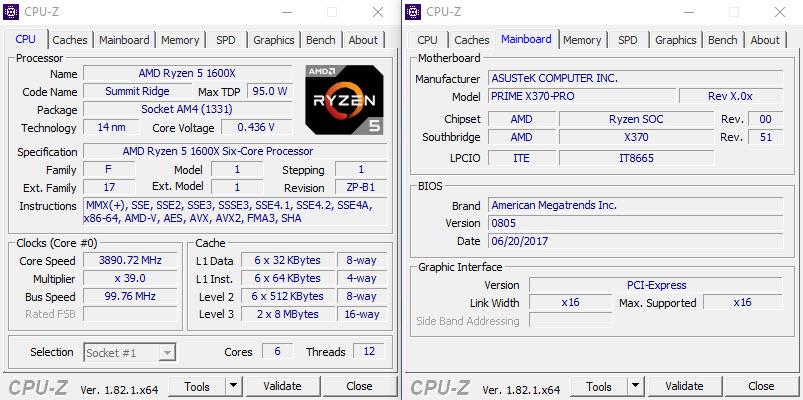Click the CPU-Z app icon in left window title bar
The width and height of the screenshot is (803, 400).
tap(11, 12)
